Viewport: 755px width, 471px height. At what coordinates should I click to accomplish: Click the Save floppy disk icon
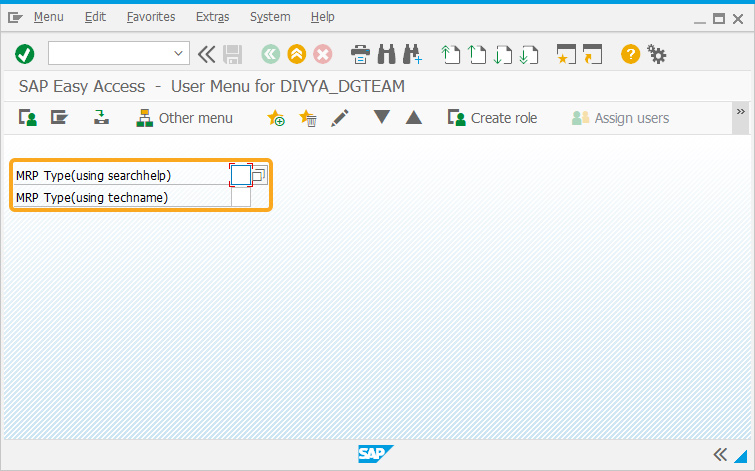[x=233, y=54]
